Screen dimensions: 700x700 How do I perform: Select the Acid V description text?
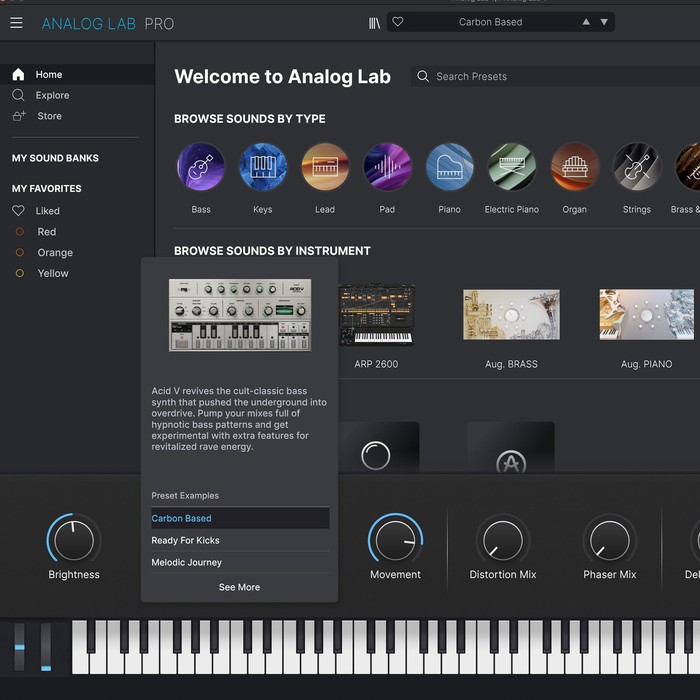[x=239, y=419]
